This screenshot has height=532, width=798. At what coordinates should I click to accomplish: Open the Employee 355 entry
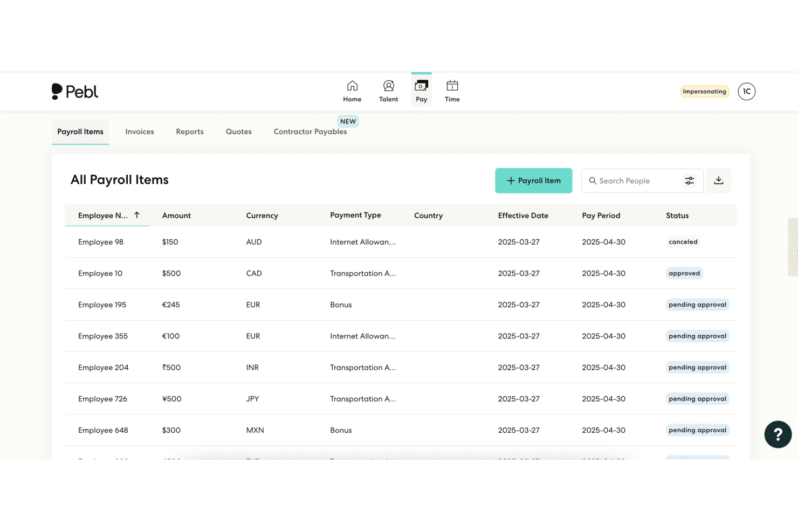[x=103, y=336]
